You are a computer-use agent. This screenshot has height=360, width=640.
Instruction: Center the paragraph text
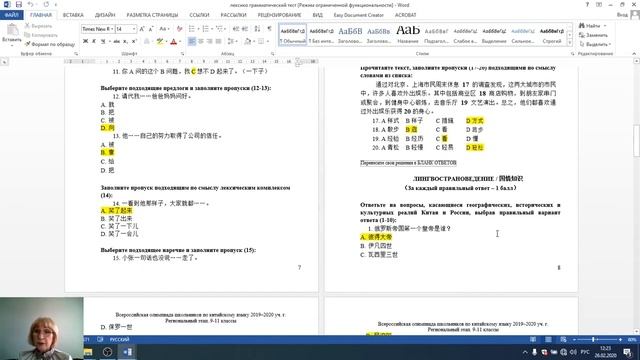coord(201,41)
